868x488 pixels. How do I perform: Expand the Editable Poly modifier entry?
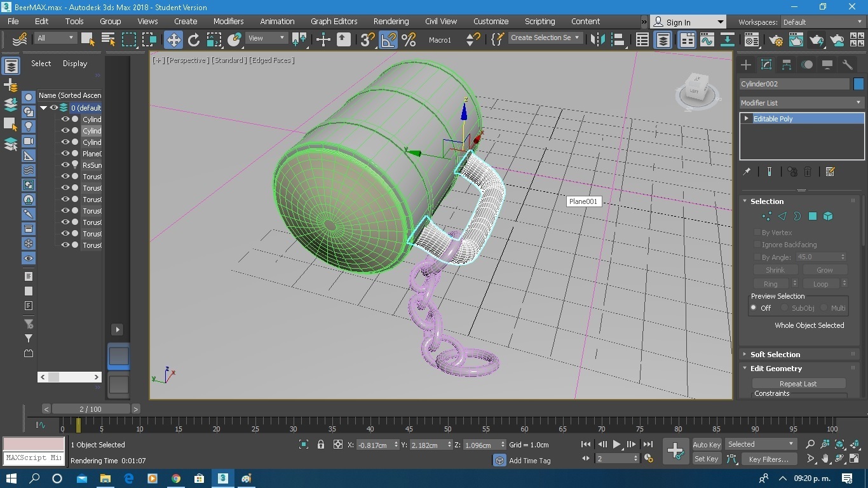tap(747, 119)
